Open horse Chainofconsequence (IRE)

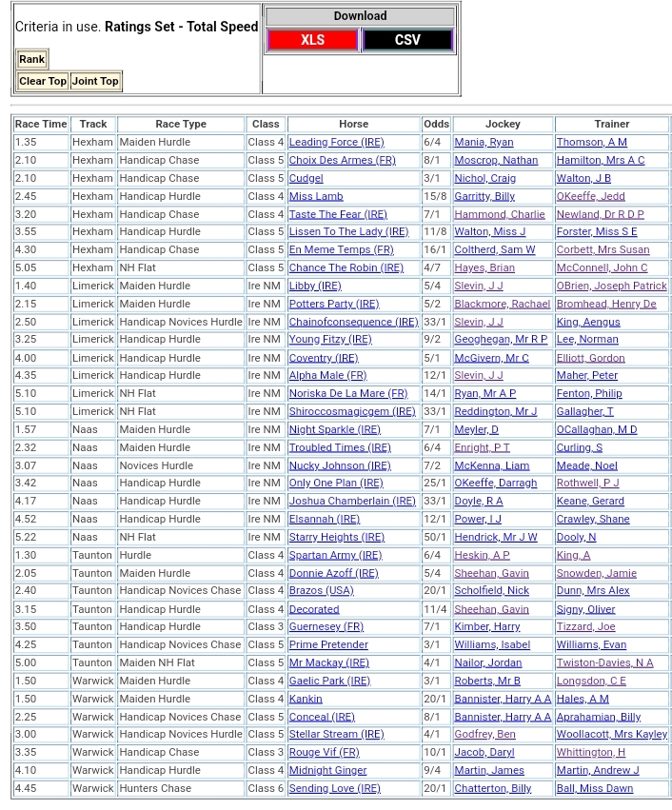353,322
